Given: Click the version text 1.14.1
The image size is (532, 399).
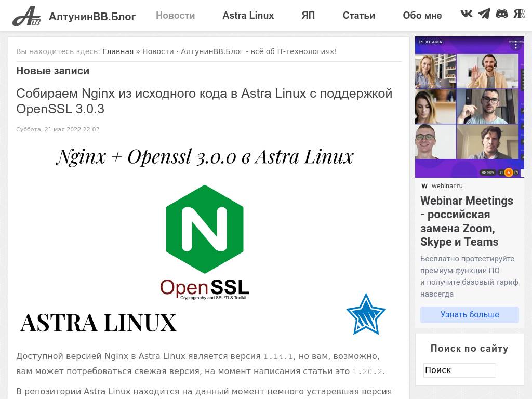Looking at the screenshot, I should pos(278,356).
